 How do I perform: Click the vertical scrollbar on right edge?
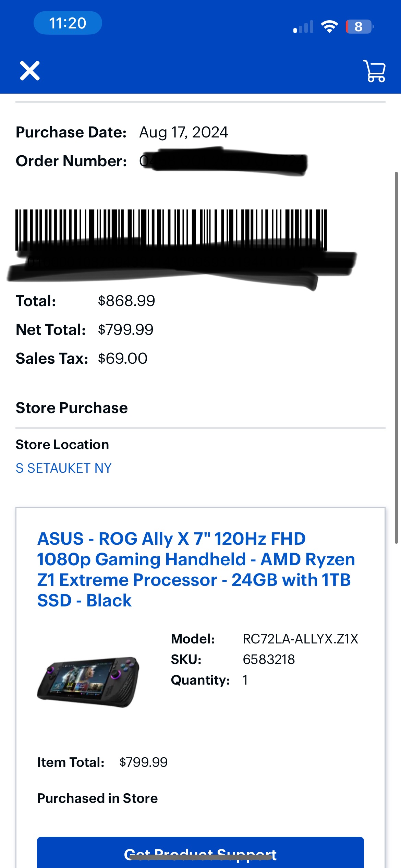point(396,357)
